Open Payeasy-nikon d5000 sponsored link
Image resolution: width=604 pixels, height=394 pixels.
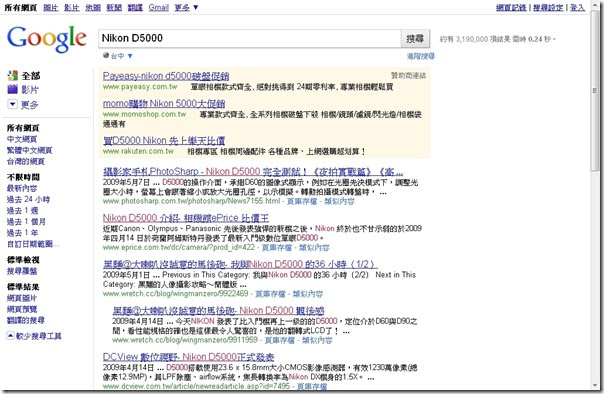[166, 76]
